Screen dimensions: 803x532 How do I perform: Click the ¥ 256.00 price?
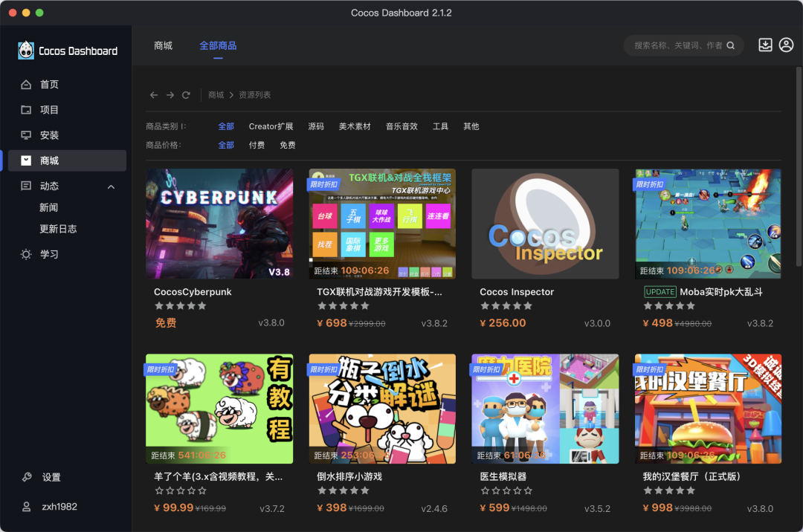[503, 323]
